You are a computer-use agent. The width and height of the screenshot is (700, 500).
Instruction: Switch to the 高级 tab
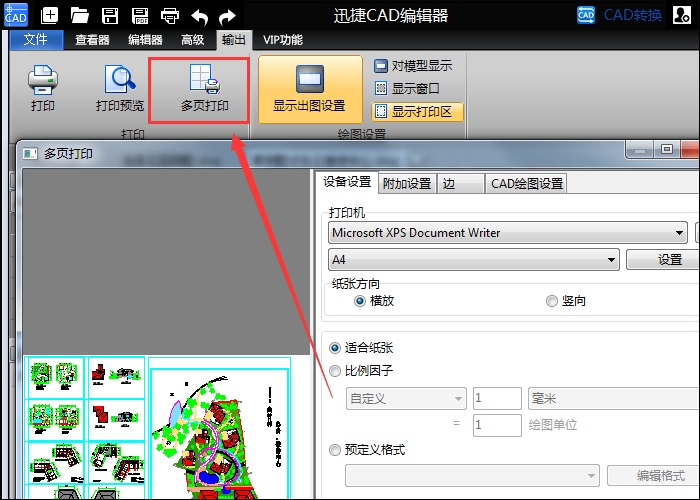[192, 40]
